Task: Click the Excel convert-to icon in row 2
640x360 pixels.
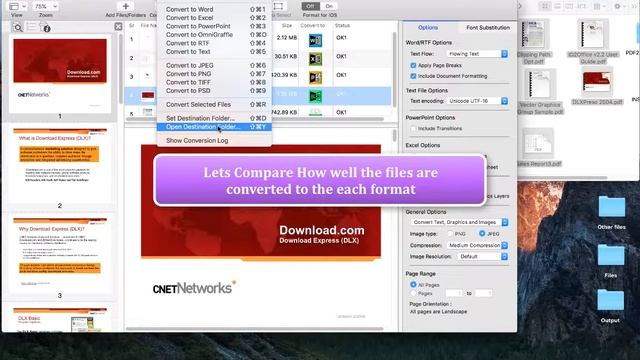Action: point(315,59)
